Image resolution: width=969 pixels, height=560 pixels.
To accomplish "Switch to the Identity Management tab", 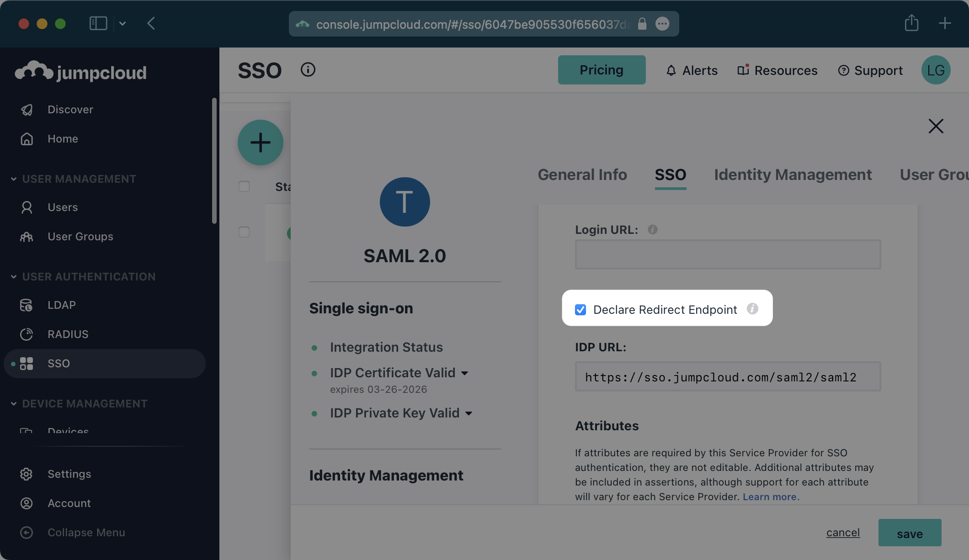I will [x=793, y=174].
